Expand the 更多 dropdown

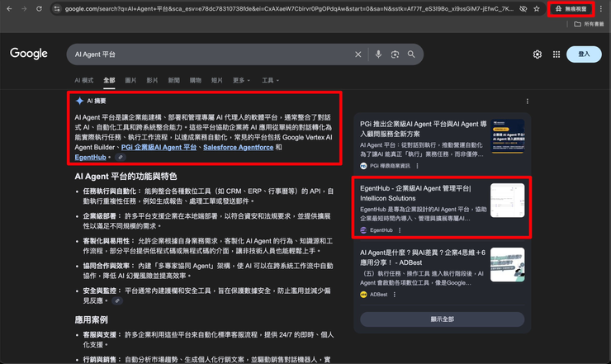click(x=241, y=80)
